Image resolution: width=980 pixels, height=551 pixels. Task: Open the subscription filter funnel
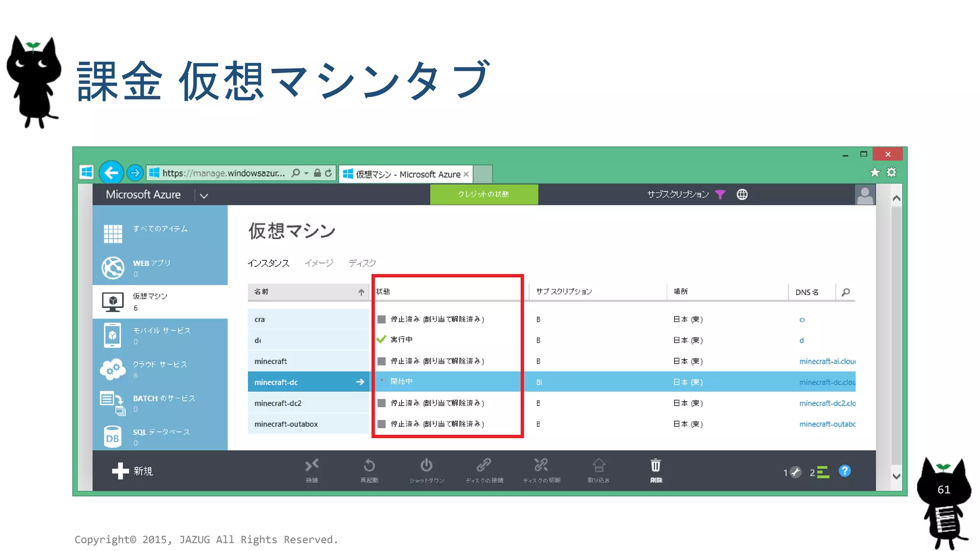pos(720,194)
